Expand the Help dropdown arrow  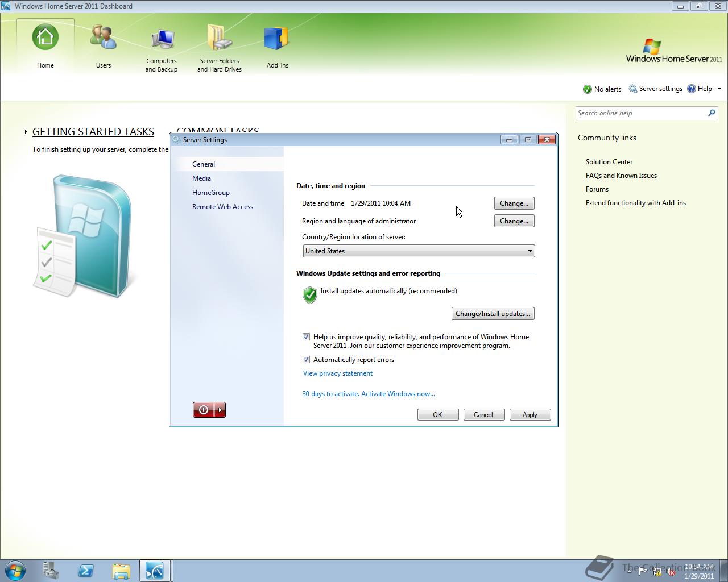[x=719, y=89]
